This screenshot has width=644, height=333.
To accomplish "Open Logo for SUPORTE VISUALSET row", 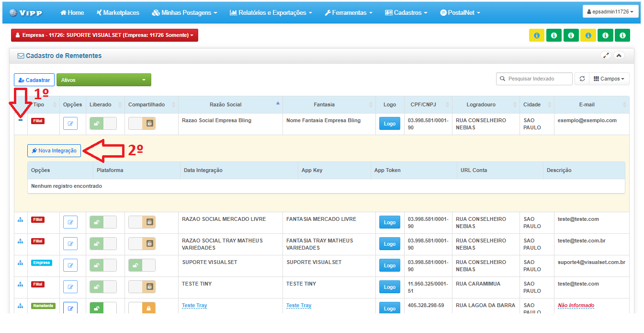I will [x=390, y=265].
